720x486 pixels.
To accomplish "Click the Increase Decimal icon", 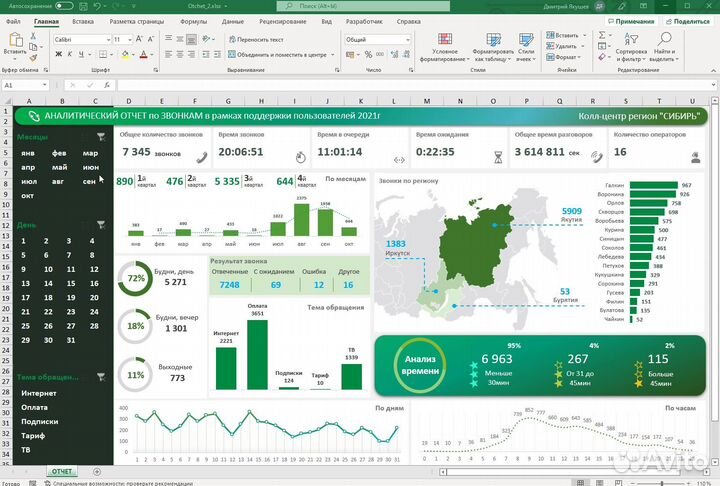I will (394, 55).
